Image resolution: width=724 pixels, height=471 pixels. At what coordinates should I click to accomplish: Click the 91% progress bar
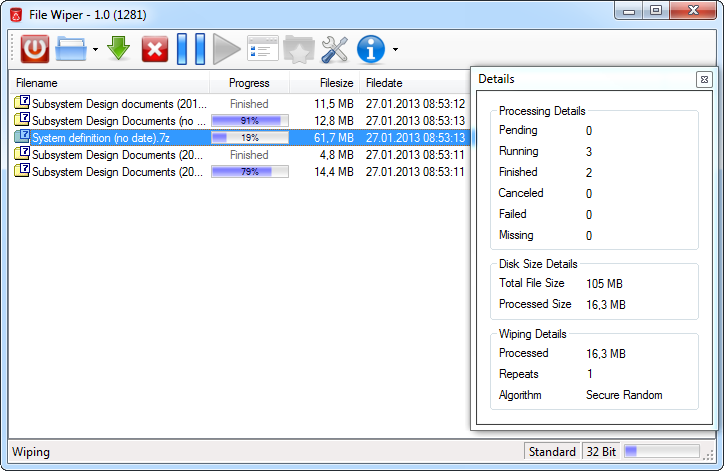(x=249, y=121)
